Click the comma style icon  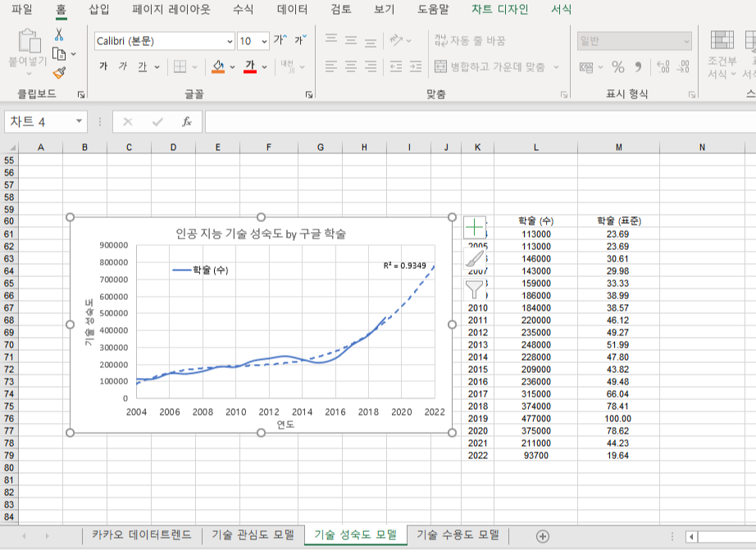[x=639, y=67]
